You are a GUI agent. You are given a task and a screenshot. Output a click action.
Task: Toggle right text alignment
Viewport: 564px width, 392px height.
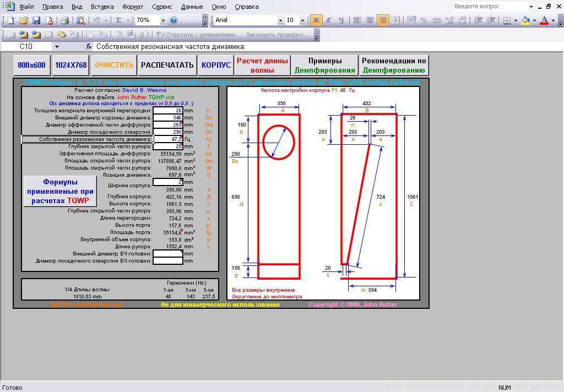(382, 20)
